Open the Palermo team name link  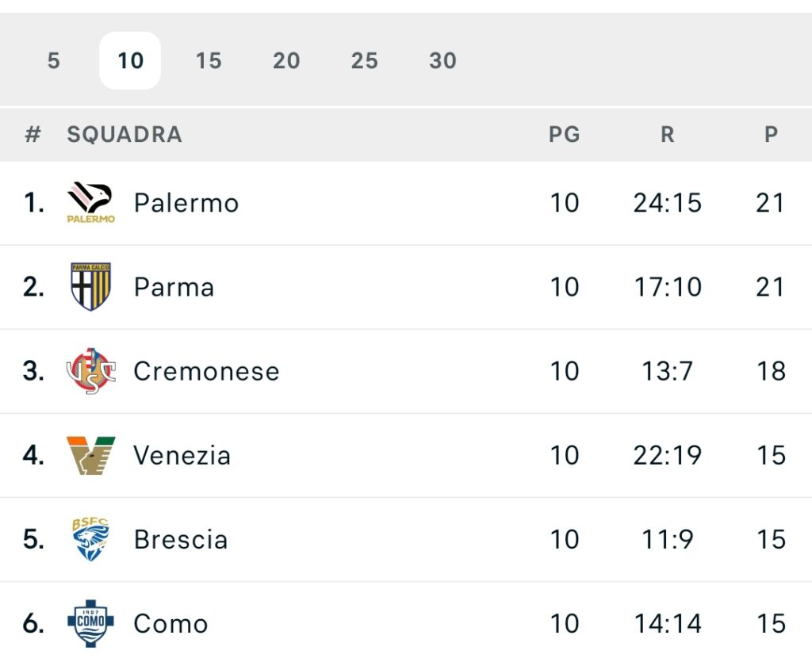tap(186, 203)
